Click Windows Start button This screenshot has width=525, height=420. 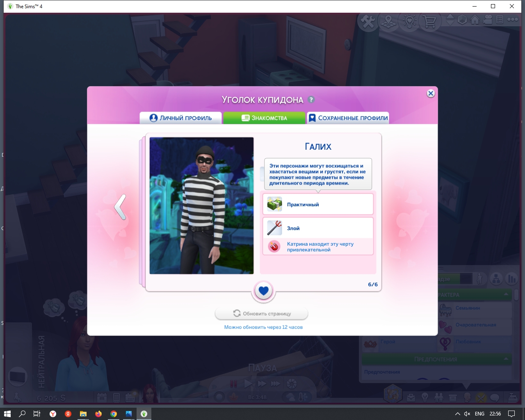[7, 414]
